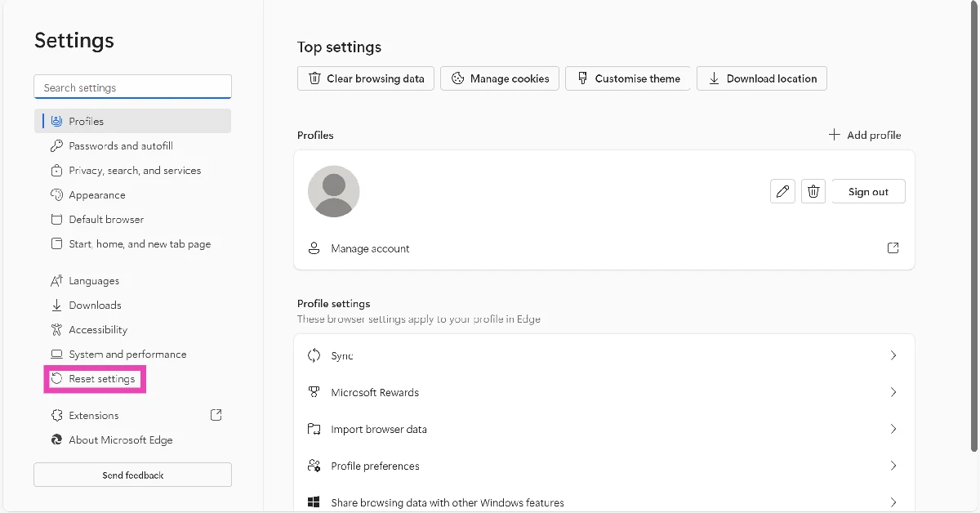Click the Clear browsing data trash icon
This screenshot has width=980, height=513.
point(314,78)
